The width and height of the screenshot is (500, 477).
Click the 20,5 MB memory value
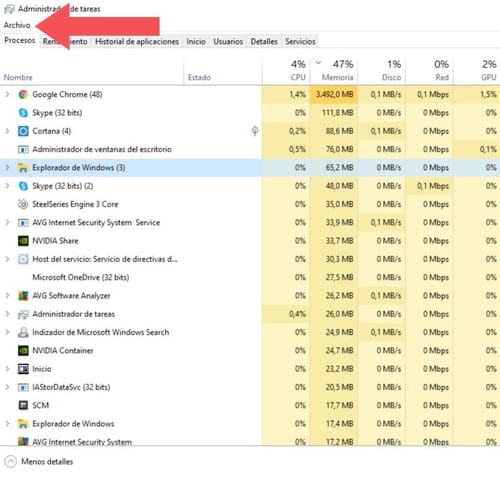pyautogui.click(x=339, y=387)
